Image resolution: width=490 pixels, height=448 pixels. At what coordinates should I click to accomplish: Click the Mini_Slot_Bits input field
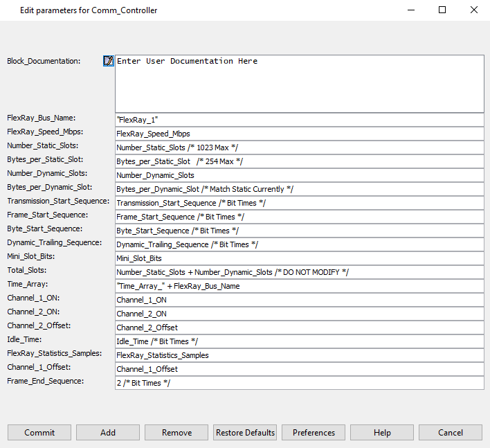click(299, 258)
